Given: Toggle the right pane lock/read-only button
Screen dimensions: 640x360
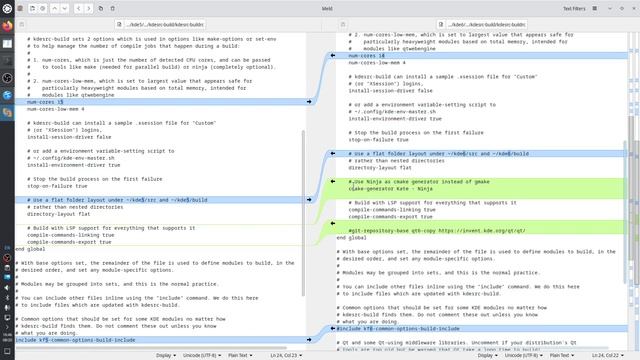Looking at the screenshot, I should 343,24.
